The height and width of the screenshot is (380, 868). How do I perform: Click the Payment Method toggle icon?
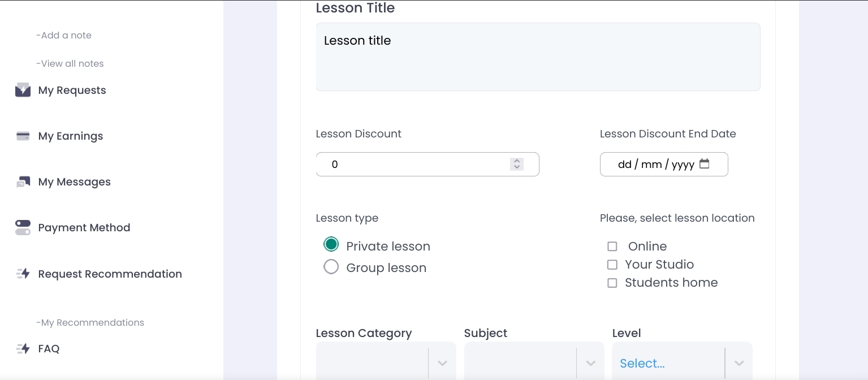[23, 228]
